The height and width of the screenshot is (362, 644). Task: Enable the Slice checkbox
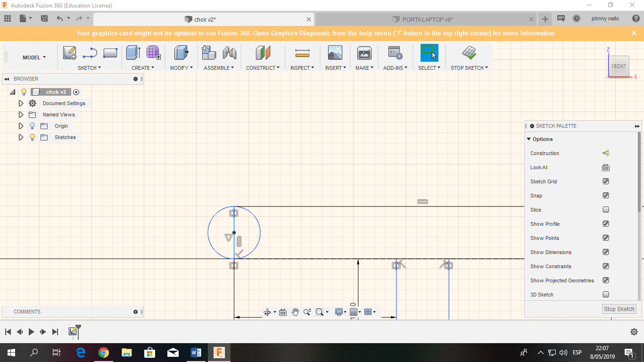click(606, 210)
